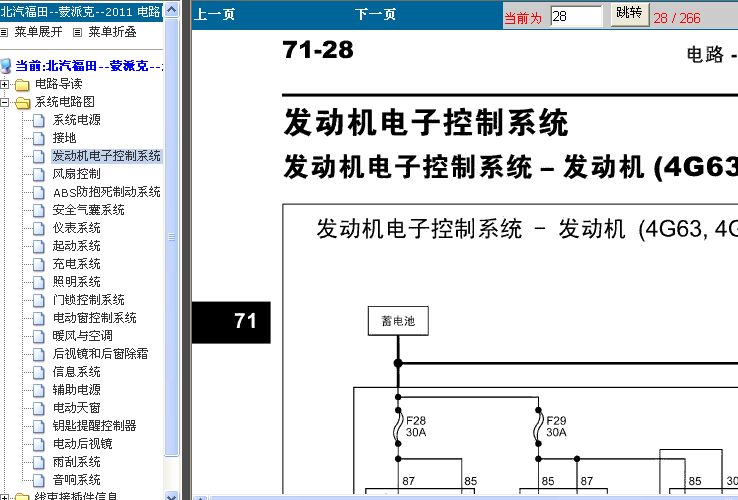Click document icon beside 音响系统

point(39,481)
